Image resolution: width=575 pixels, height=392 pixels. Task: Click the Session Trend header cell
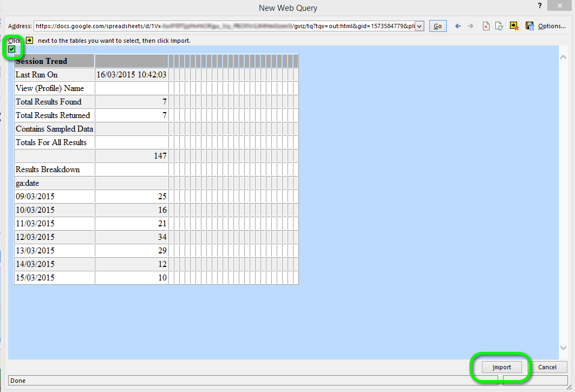(54, 61)
